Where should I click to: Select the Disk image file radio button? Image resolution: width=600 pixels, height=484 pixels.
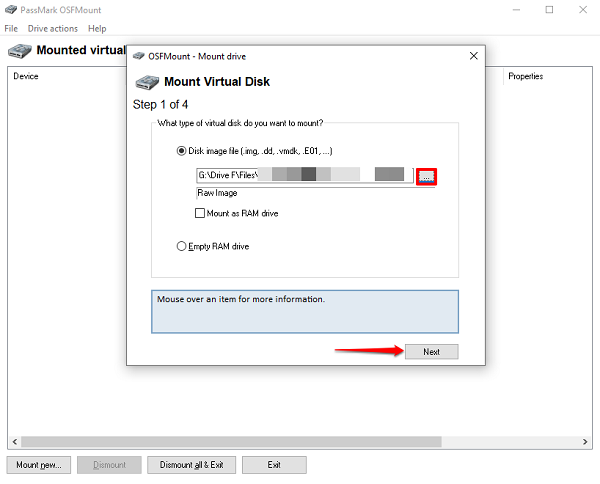click(x=181, y=151)
